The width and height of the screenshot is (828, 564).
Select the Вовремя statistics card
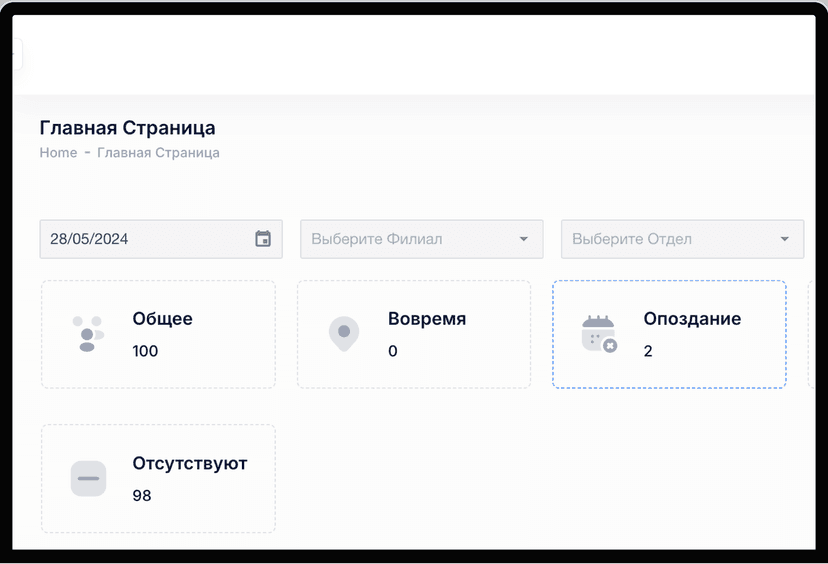click(x=414, y=334)
